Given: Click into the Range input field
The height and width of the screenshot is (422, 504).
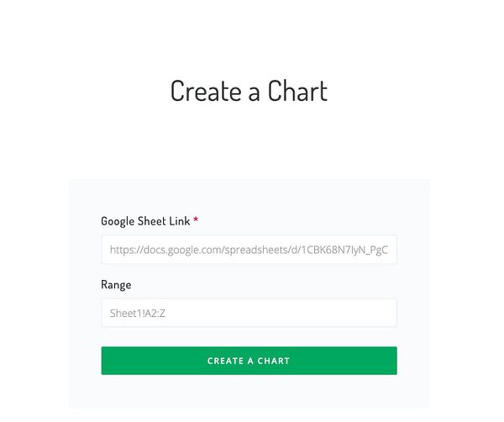Looking at the screenshot, I should click(x=249, y=313).
